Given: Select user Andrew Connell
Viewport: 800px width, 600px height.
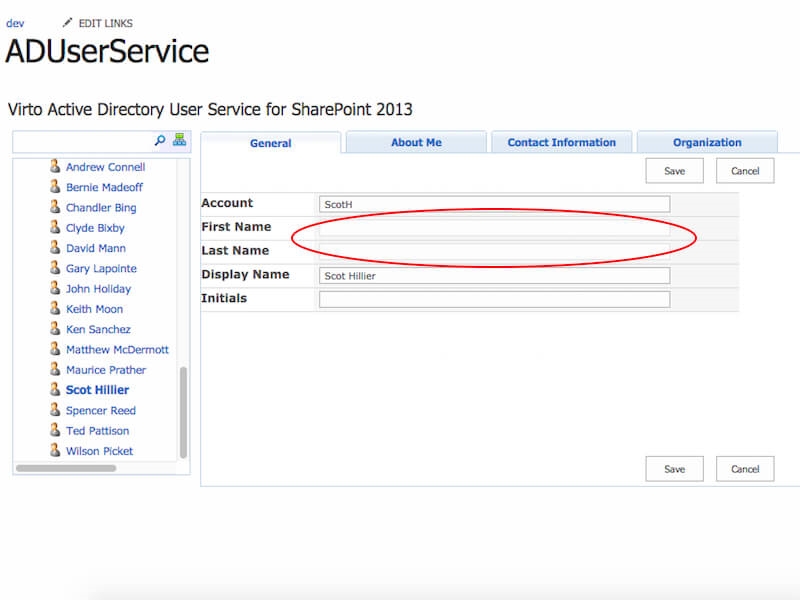Looking at the screenshot, I should pos(105,167).
